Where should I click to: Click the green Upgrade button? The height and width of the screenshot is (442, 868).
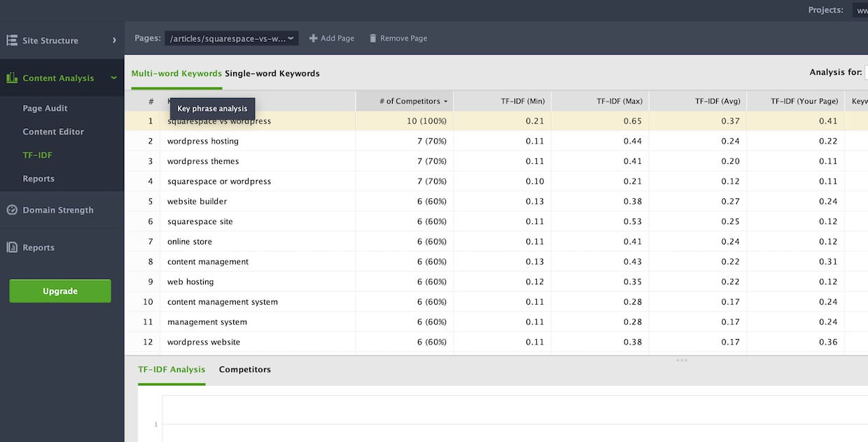[x=60, y=291]
